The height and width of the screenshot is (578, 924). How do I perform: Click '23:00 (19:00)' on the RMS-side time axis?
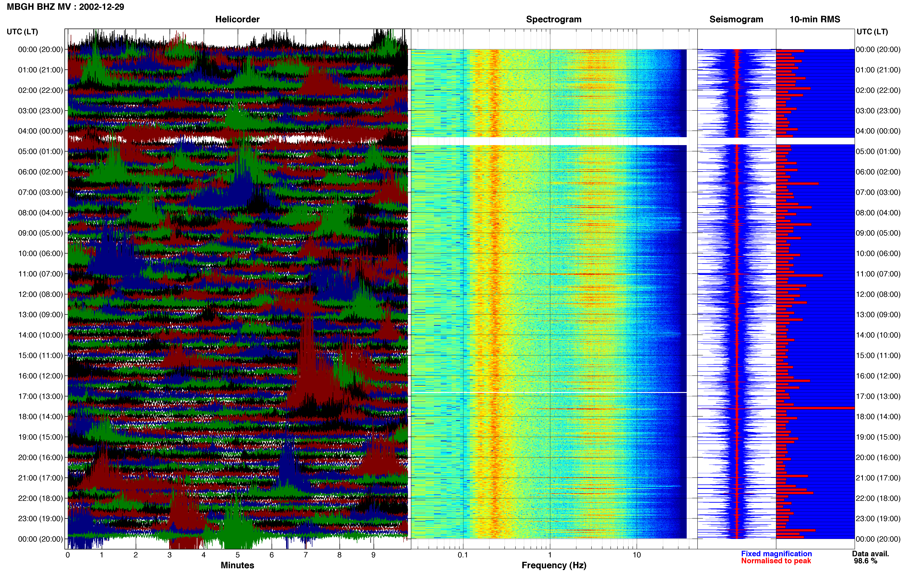878,519
